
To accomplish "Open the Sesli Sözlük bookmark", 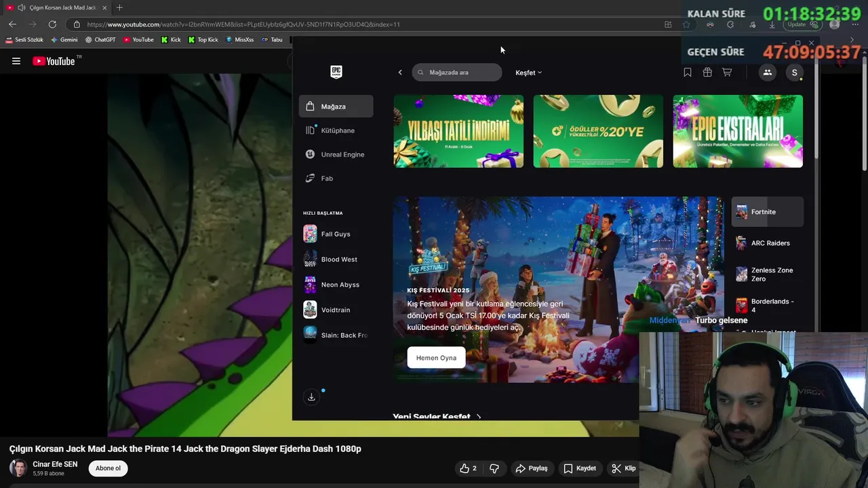I will (x=24, y=40).
